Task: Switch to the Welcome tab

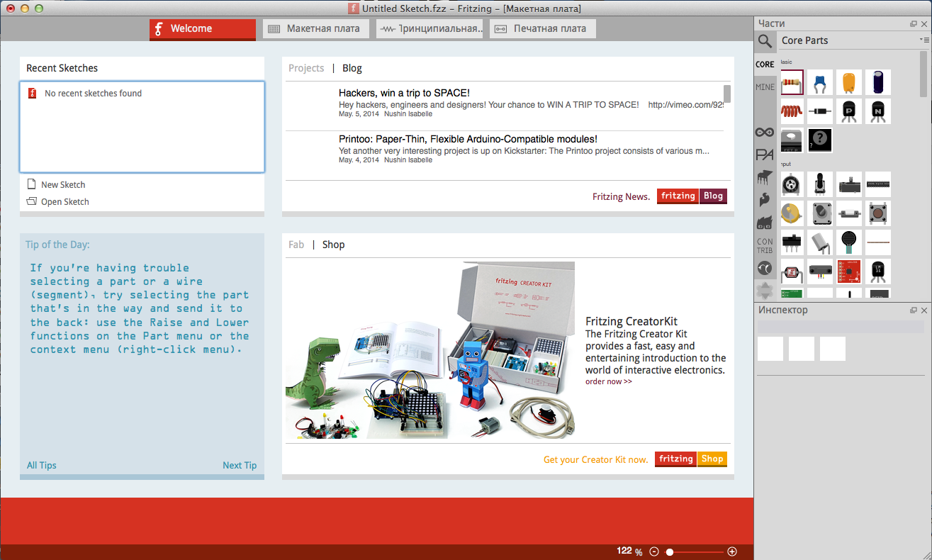Action: pos(202,29)
